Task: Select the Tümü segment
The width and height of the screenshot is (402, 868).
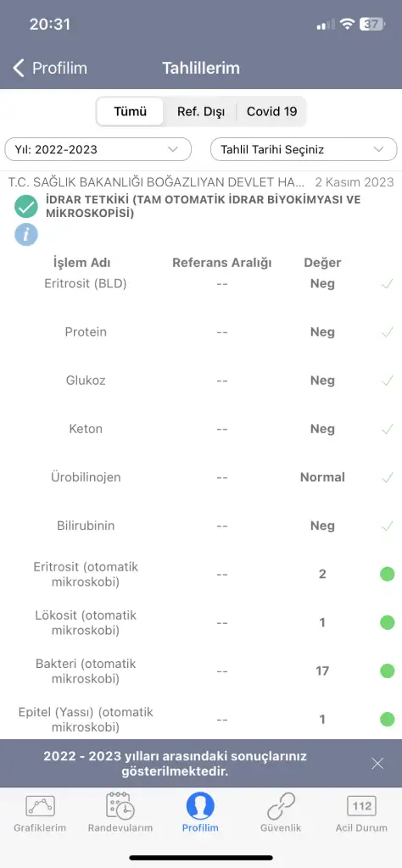Action: coord(130,111)
